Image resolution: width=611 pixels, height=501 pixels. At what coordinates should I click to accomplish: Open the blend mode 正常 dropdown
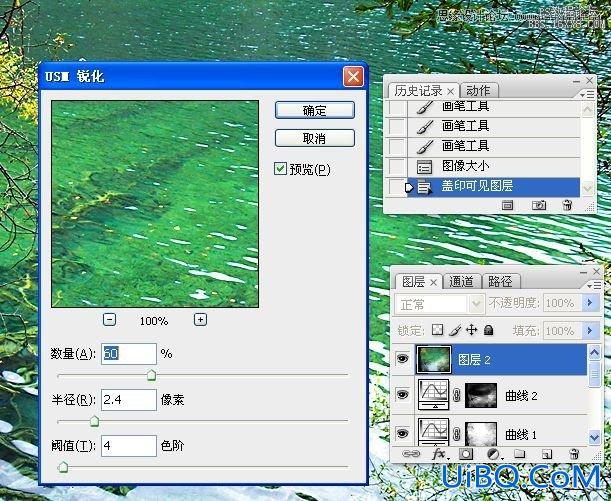click(x=440, y=304)
